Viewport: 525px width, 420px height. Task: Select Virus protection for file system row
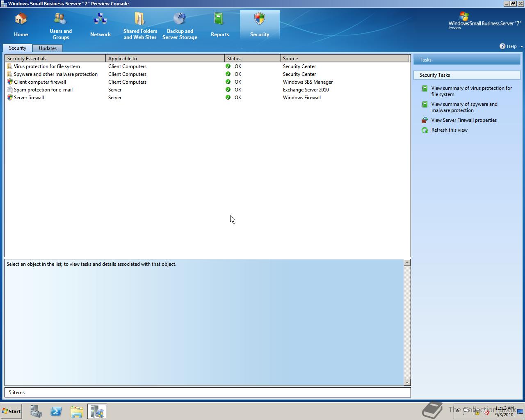coord(208,66)
